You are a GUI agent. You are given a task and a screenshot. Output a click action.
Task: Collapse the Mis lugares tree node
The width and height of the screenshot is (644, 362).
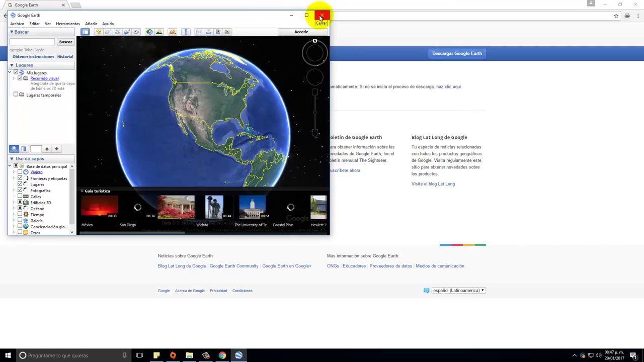tap(10, 72)
